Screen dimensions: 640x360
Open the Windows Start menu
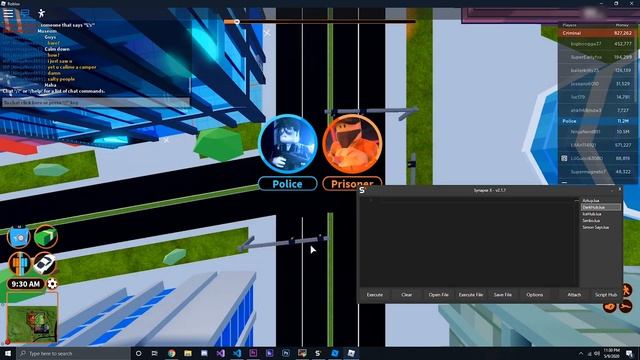coord(8,353)
